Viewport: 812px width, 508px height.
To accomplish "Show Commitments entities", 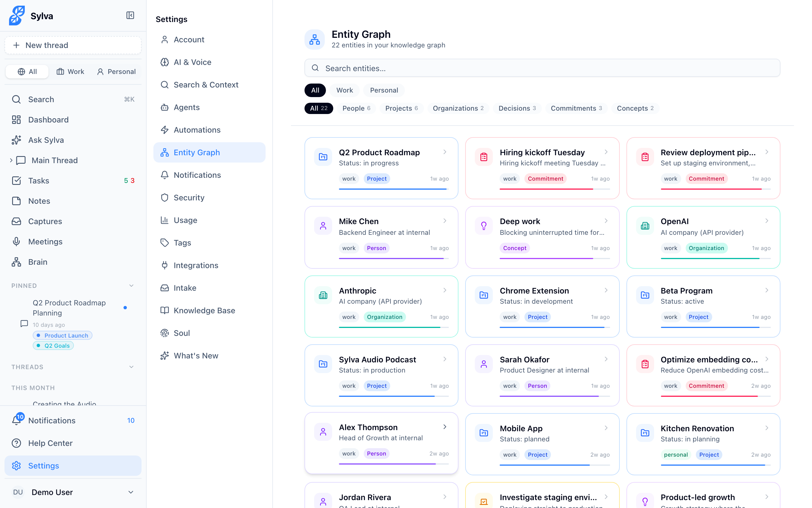I will pos(576,108).
